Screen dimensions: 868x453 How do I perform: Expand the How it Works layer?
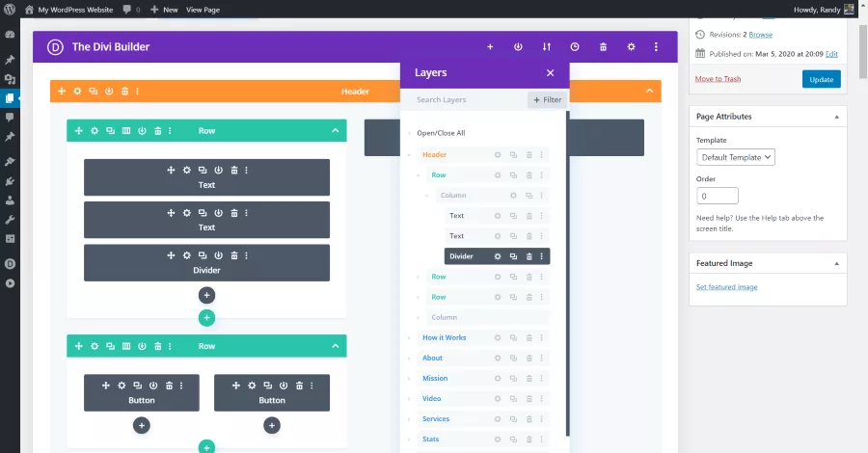click(x=409, y=338)
